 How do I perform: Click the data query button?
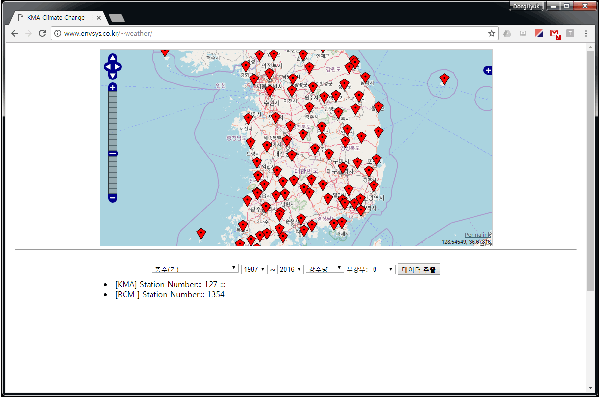(419, 269)
